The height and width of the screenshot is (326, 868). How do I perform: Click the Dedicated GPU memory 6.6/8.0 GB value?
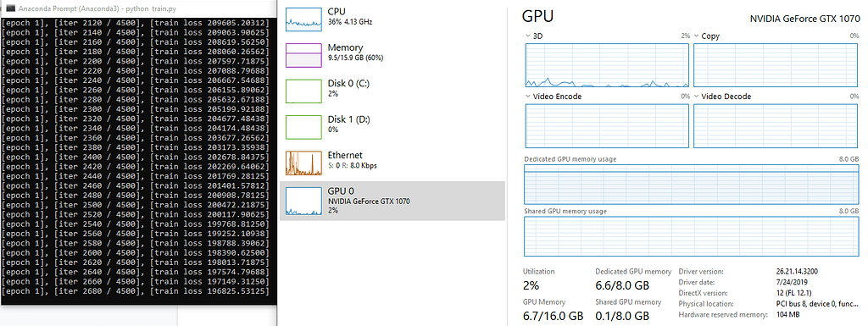coord(622,285)
